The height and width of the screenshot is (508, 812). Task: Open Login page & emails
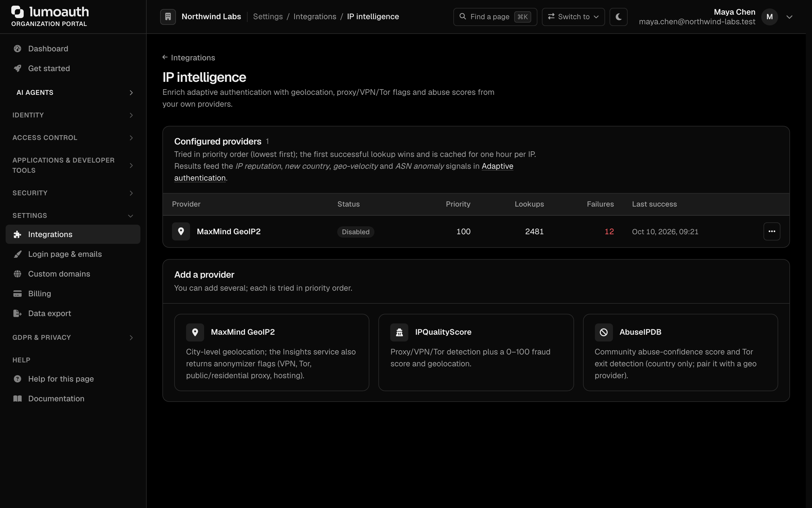[73, 254]
